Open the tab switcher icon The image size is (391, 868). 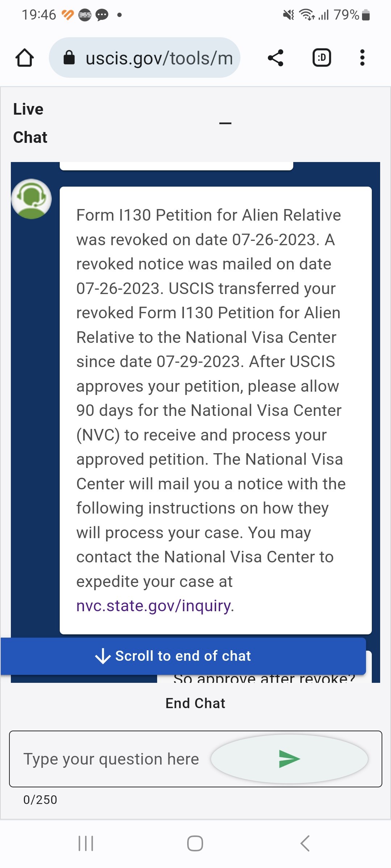coord(321,58)
